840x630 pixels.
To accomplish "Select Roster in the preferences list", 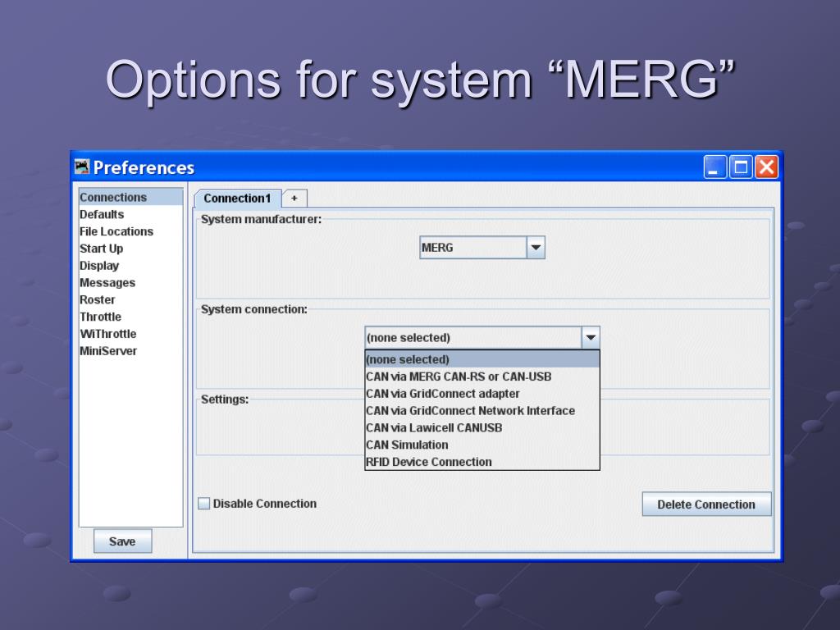I will pyautogui.click(x=130, y=300).
